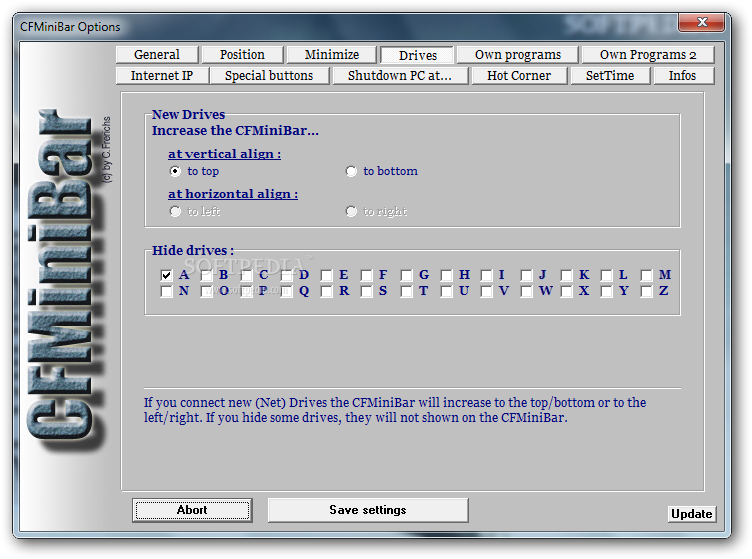Close the CFMiniBar Options window

[702, 22]
